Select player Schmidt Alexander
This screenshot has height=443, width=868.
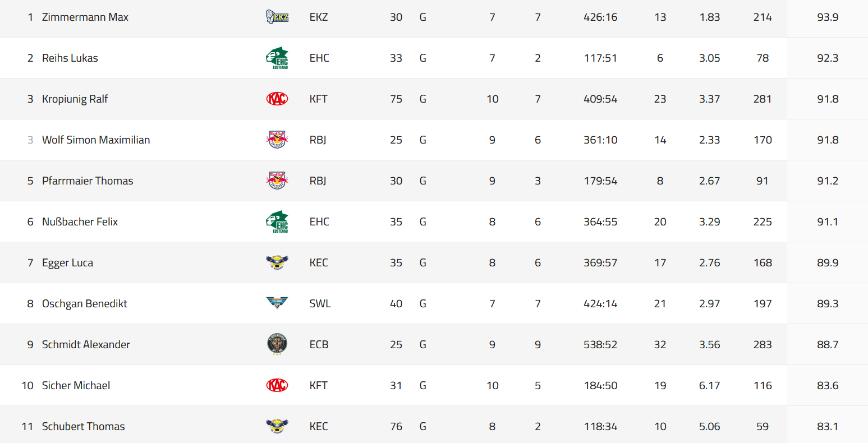click(x=86, y=344)
